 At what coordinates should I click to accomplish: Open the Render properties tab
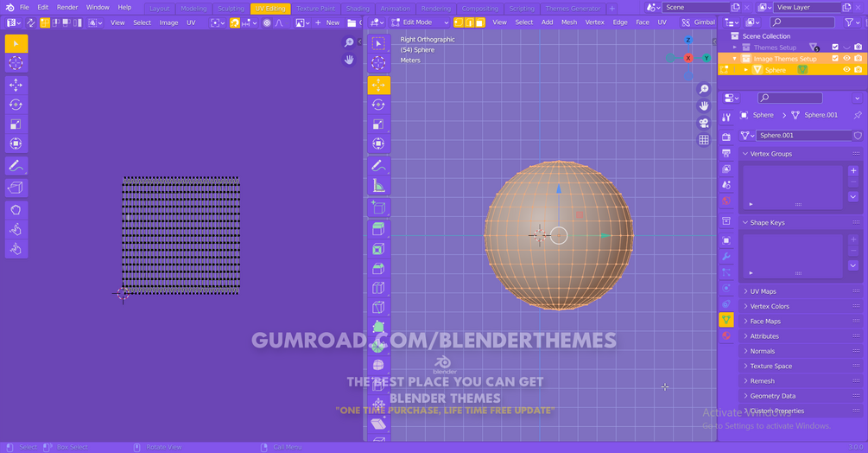point(726,137)
